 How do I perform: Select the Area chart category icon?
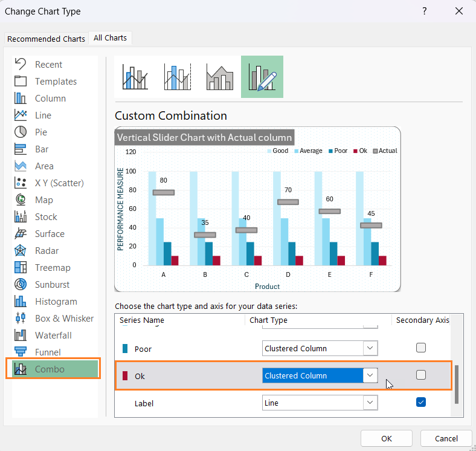[x=21, y=166]
